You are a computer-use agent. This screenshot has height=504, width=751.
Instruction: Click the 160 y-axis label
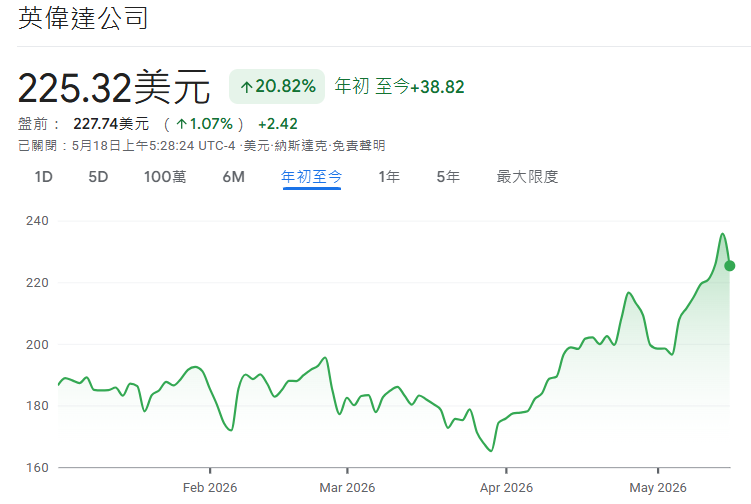[x=37, y=468]
